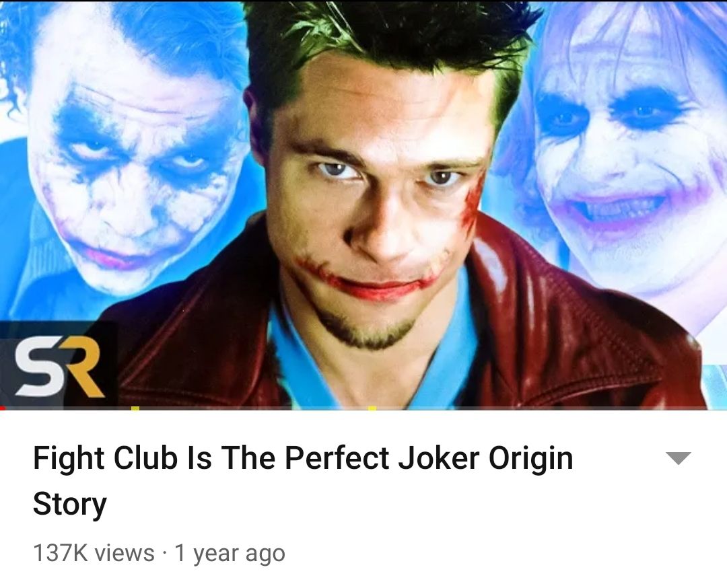The height and width of the screenshot is (588, 727).
Task: Click the "1 year ago" upload date
Action: point(230,553)
